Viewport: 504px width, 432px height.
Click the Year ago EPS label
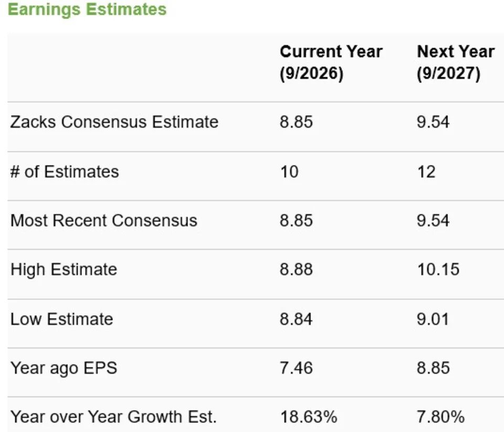click(64, 368)
